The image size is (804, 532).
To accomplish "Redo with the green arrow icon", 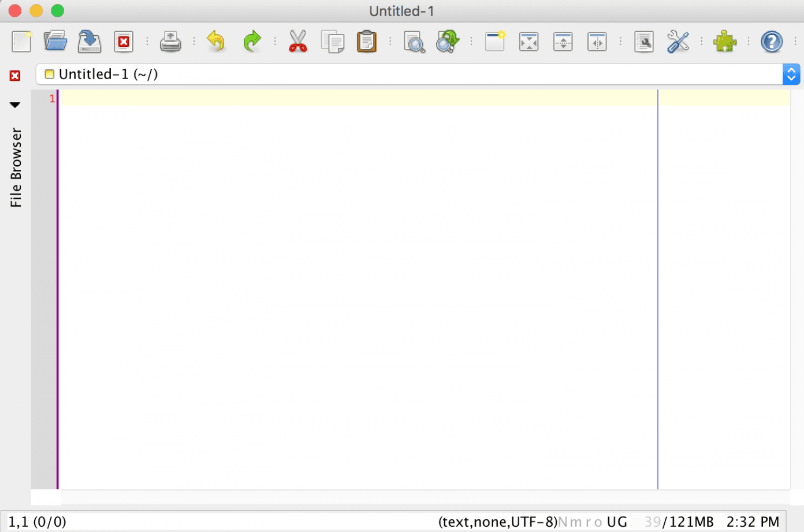I will pos(252,41).
